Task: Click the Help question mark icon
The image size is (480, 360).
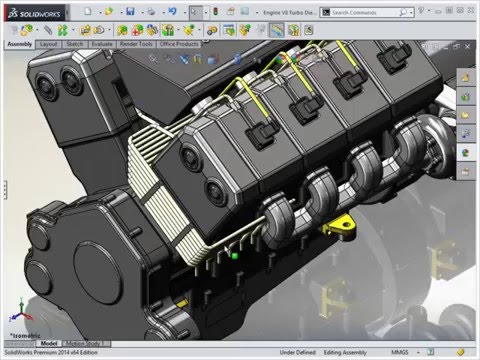Action: coord(421,11)
